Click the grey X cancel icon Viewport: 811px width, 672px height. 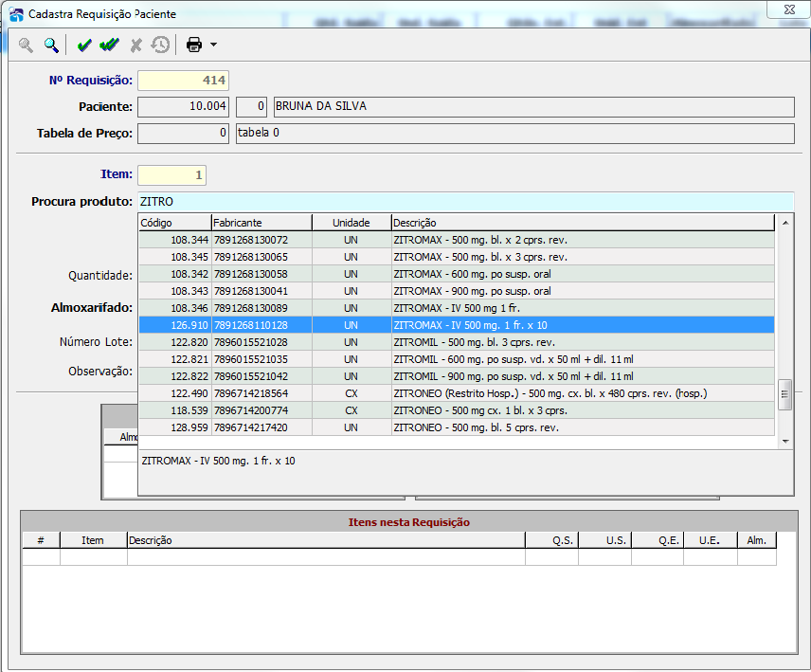pyautogui.click(x=136, y=45)
